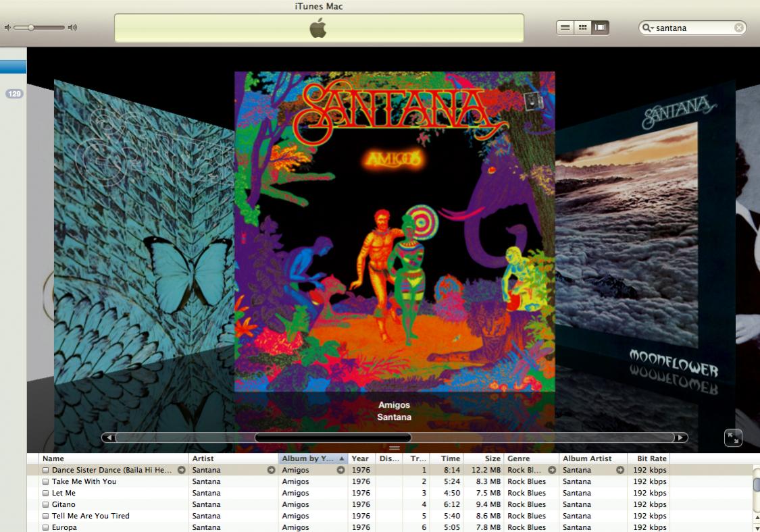
Task: Mute volume using the low speaker icon
Action: 7,28
